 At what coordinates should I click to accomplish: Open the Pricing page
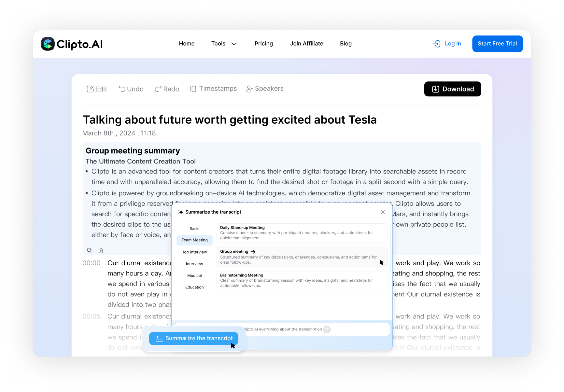(x=264, y=44)
